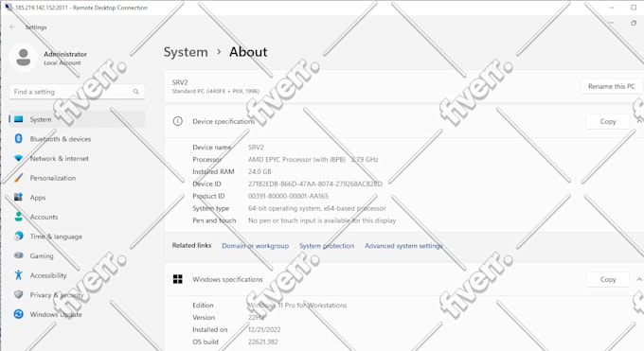644x351 pixels.
Task: Go to Network & internet settings
Action: (x=77, y=158)
